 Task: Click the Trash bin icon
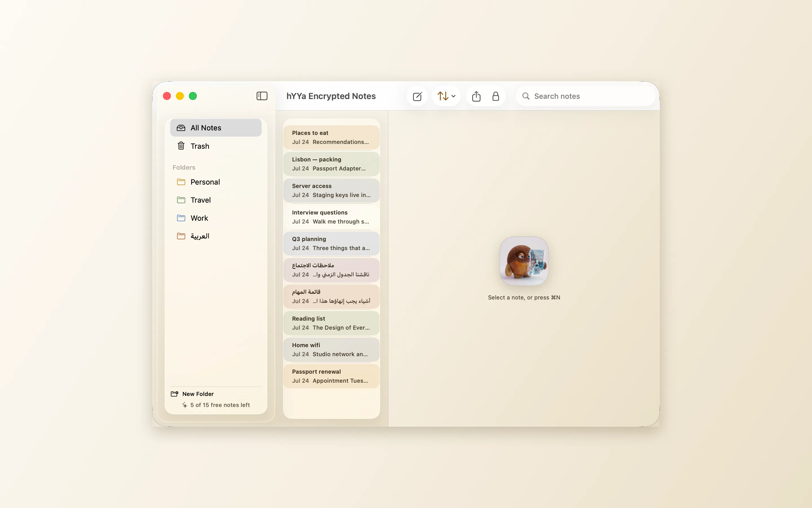tap(181, 146)
